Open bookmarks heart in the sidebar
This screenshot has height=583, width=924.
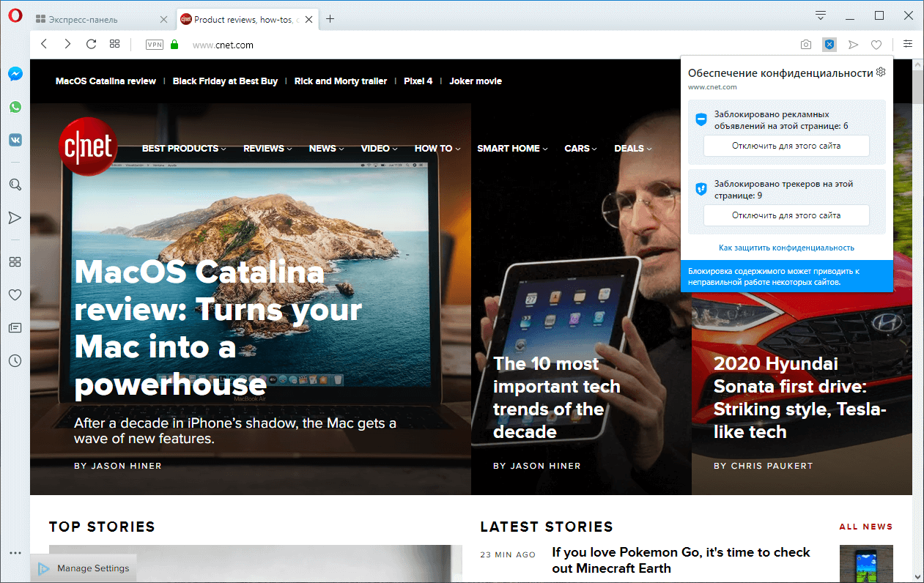15,294
